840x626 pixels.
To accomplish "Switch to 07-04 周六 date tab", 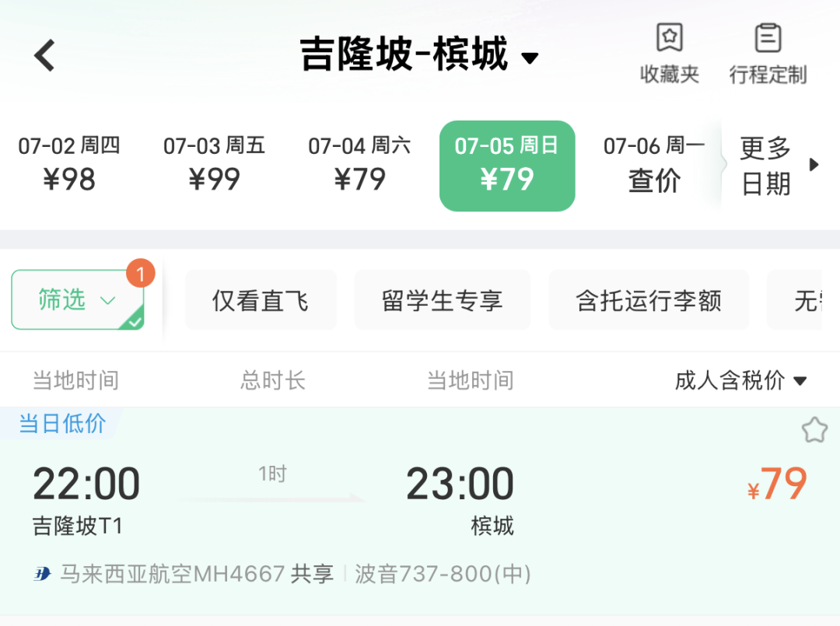I will [x=359, y=165].
